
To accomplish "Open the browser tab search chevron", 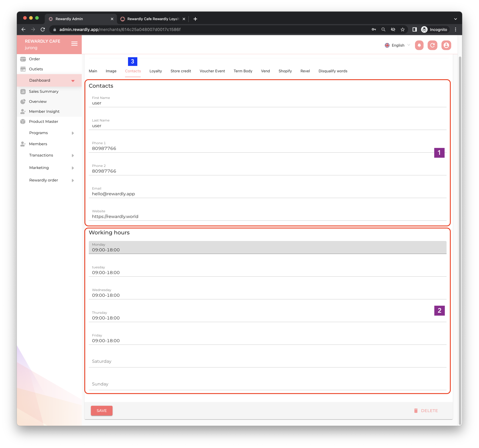I will pos(455,19).
